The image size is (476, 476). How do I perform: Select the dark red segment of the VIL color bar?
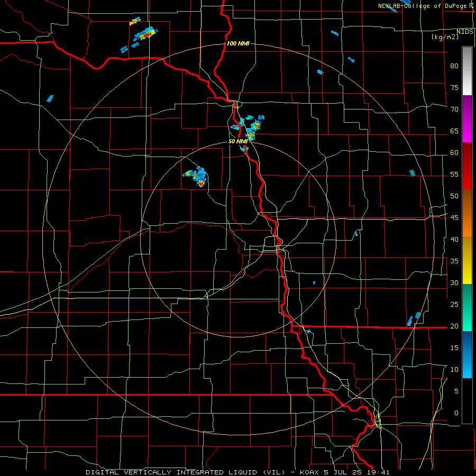(x=467, y=166)
